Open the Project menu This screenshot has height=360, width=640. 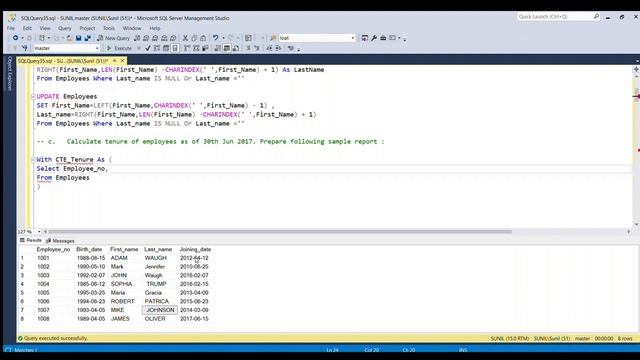pos(87,28)
